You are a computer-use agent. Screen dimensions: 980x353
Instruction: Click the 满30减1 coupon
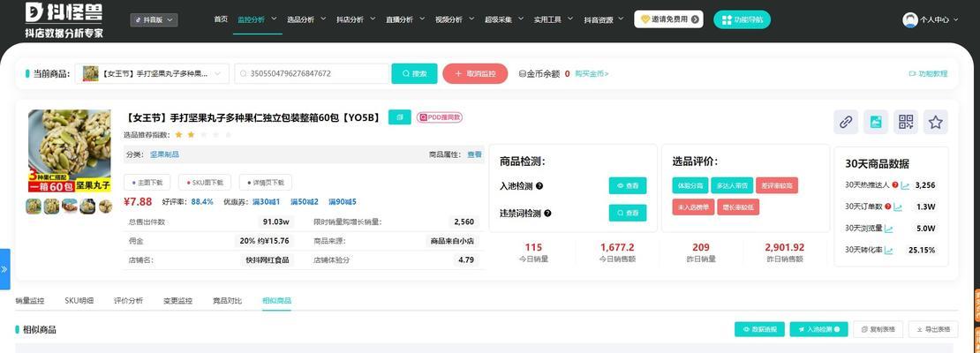pyautogui.click(x=267, y=202)
